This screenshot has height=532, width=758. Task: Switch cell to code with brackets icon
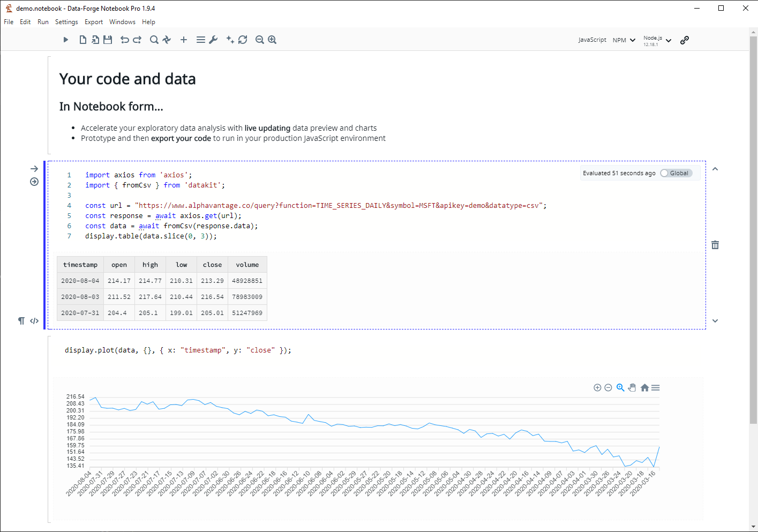pos(34,321)
